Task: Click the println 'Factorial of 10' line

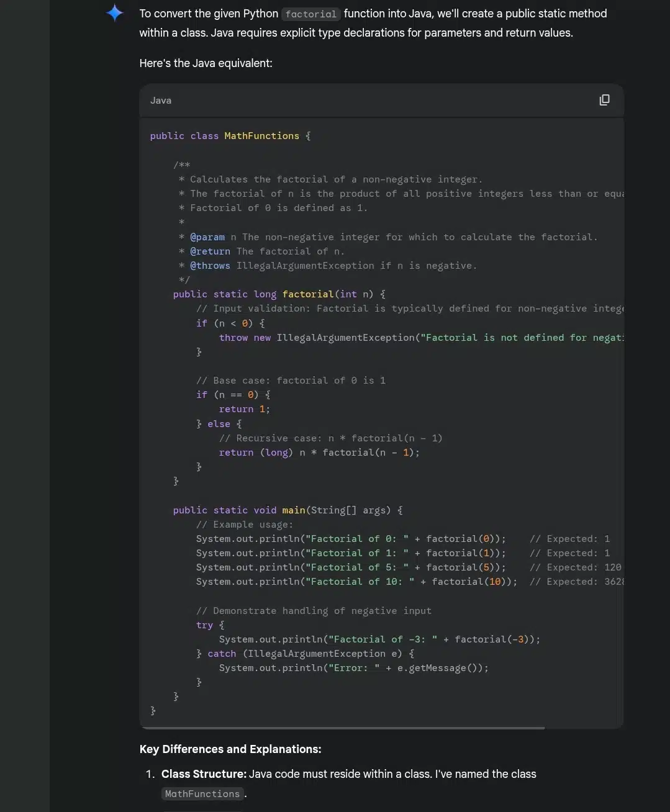Action: tap(410, 582)
